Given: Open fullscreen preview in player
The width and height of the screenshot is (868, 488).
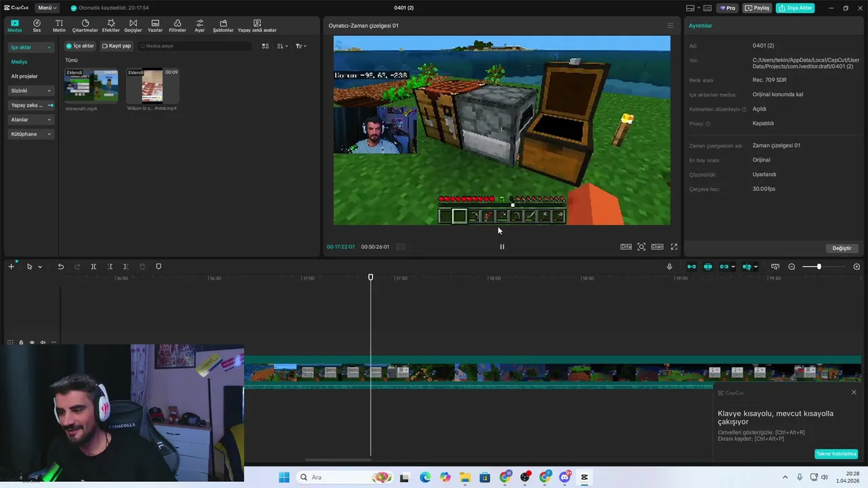Looking at the screenshot, I should 674,247.
